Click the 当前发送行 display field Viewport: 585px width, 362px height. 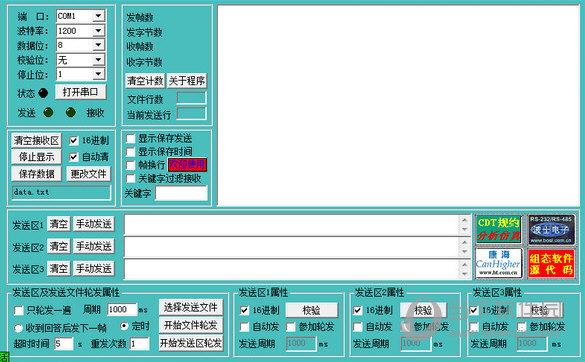tap(191, 113)
